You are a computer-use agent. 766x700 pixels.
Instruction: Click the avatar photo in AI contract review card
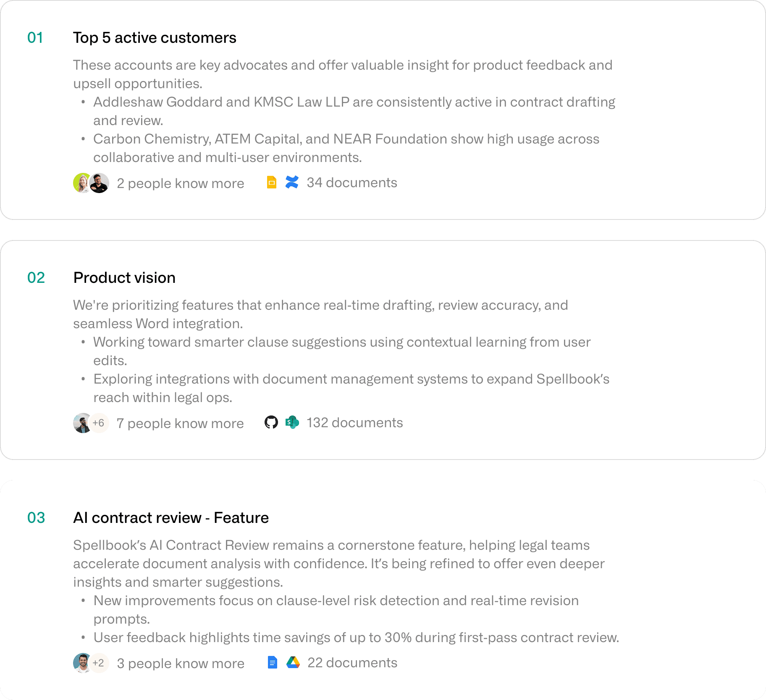click(82, 663)
